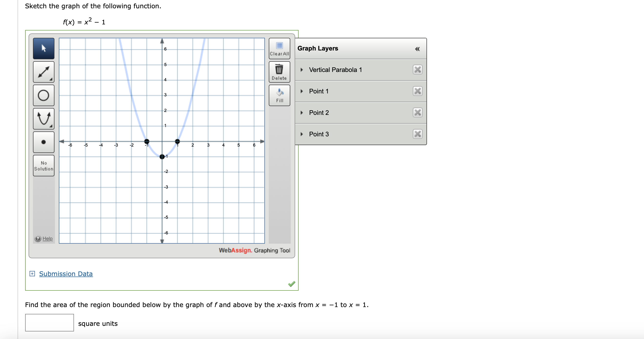The width and height of the screenshot is (644, 339).
Task: Click the Fill paint bucket icon
Action: [279, 95]
